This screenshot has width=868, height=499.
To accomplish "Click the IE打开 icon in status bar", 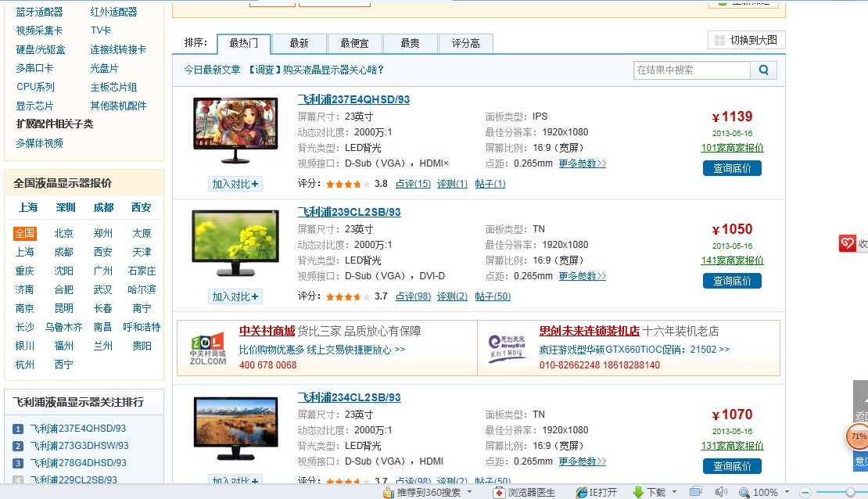I will [581, 493].
